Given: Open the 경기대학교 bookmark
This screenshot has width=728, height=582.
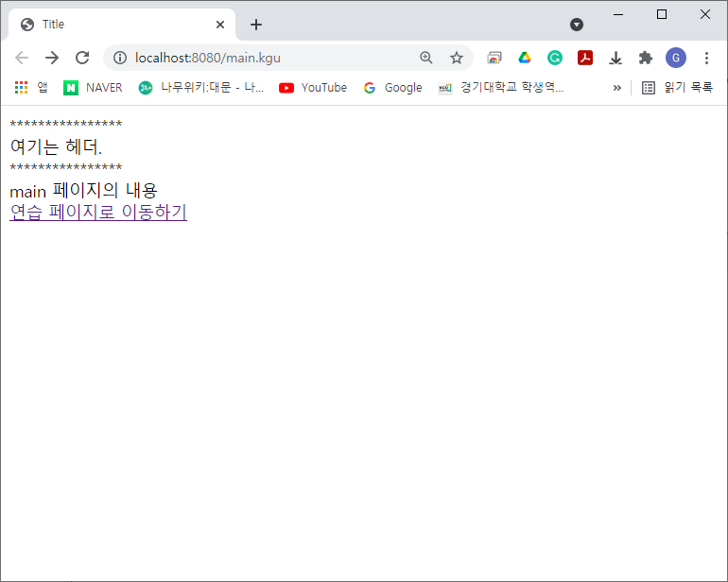Looking at the screenshot, I should pos(501,87).
